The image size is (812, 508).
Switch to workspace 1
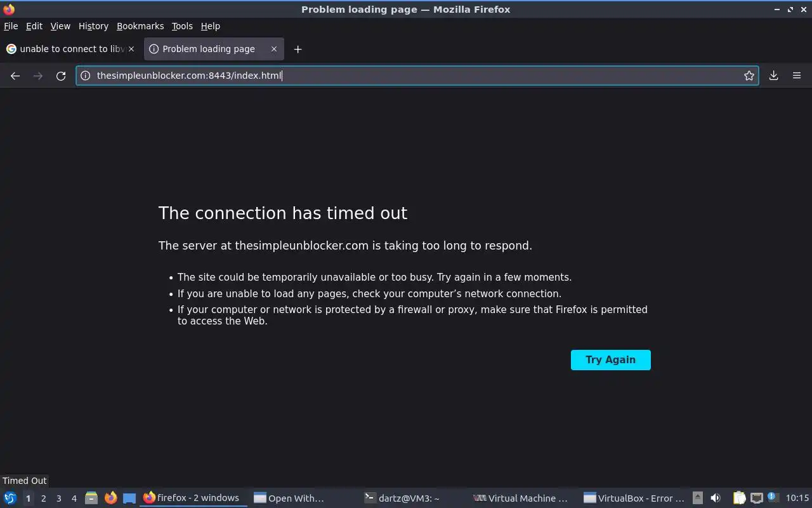click(28, 498)
